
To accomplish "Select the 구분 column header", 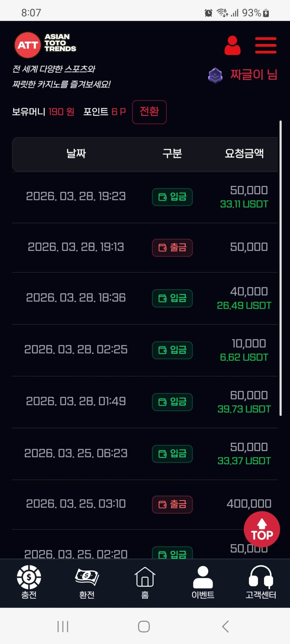I will click(x=172, y=153).
